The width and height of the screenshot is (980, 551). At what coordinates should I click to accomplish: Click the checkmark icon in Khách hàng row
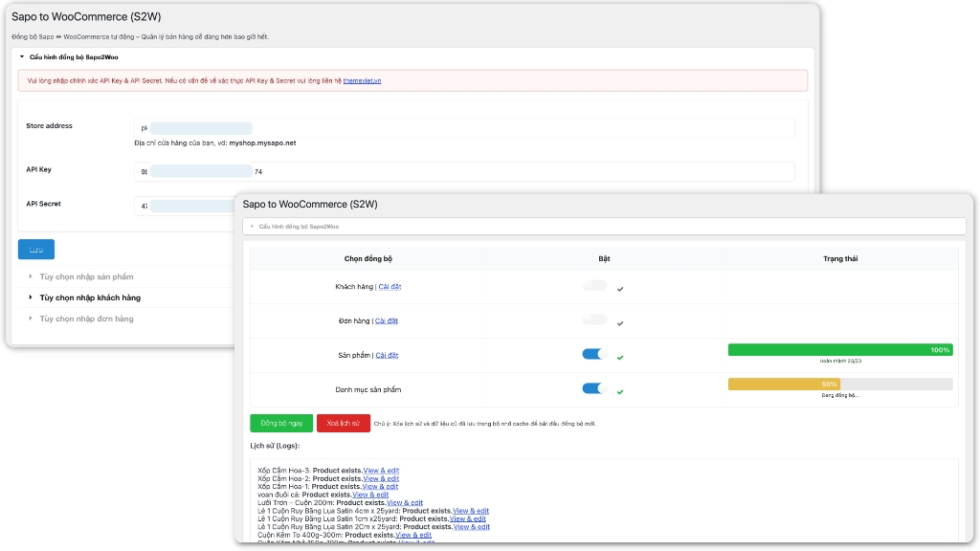click(x=620, y=289)
